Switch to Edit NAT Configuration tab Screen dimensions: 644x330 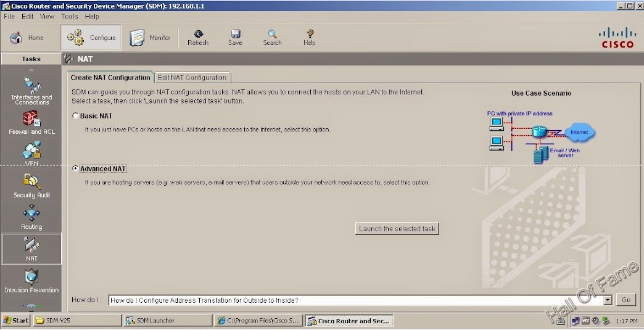[x=192, y=78]
